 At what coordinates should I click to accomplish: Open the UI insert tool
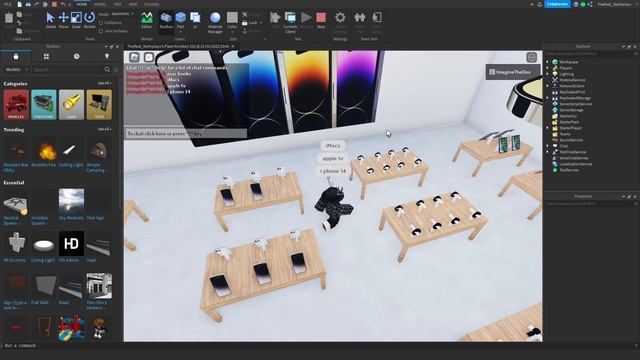coord(195,20)
